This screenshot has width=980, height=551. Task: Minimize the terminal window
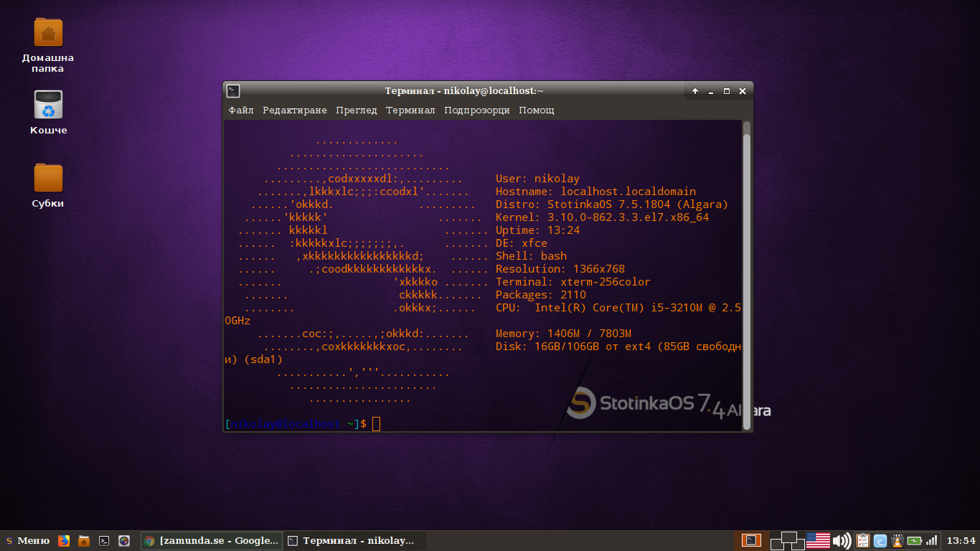click(x=711, y=91)
